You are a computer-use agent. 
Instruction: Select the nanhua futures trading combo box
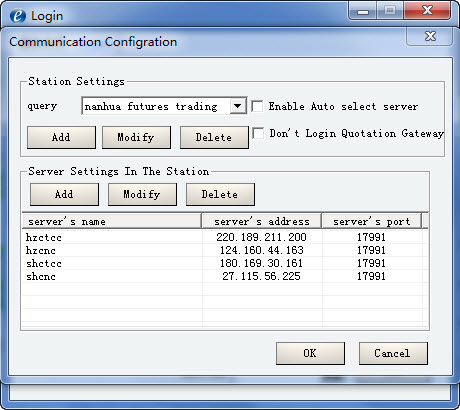164,106
